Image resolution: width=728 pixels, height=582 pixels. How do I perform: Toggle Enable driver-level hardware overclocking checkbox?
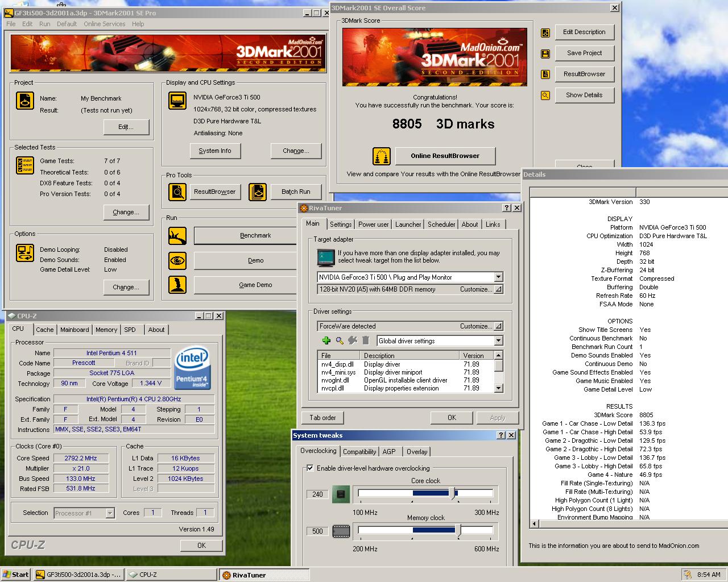click(310, 468)
